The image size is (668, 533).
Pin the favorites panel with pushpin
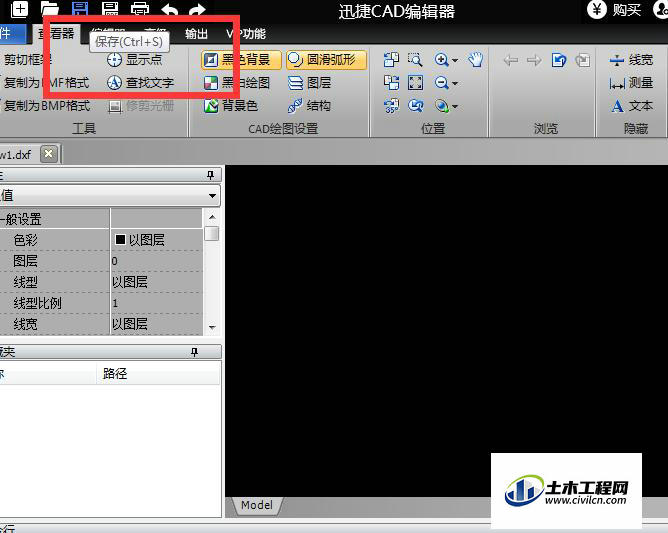click(194, 352)
